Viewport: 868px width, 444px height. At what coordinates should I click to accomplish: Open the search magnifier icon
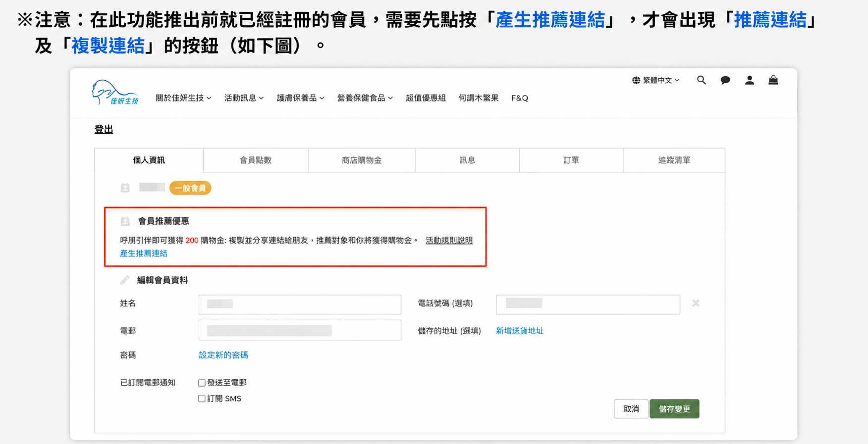click(701, 80)
